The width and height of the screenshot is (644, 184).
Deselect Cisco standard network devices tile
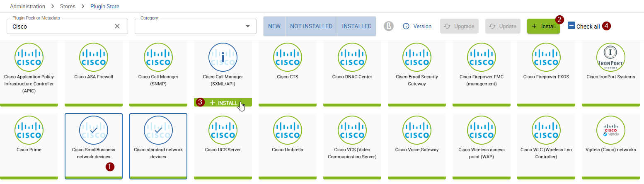point(158,146)
